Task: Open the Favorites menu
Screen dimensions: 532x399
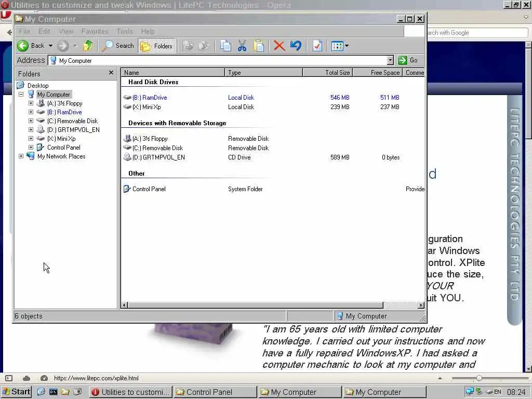Action: (95, 31)
